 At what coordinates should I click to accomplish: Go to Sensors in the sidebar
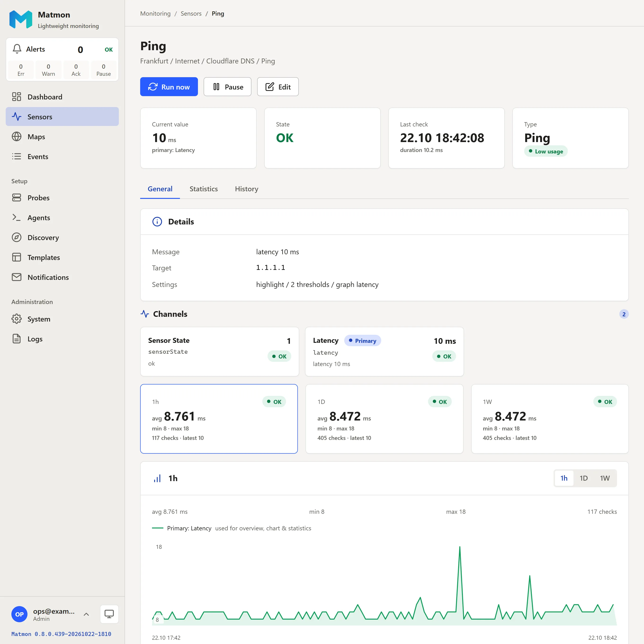[x=62, y=117]
